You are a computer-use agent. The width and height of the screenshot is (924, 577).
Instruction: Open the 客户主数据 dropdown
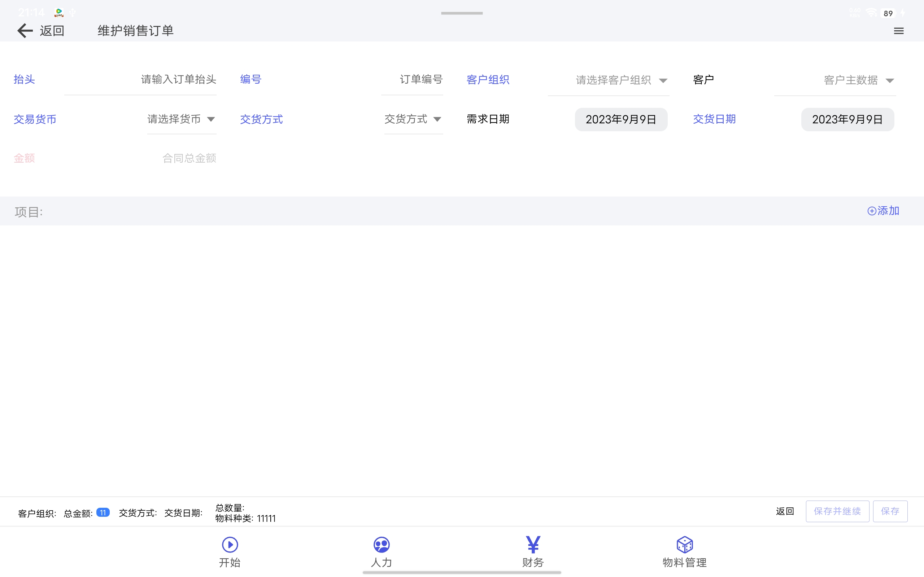click(x=858, y=80)
